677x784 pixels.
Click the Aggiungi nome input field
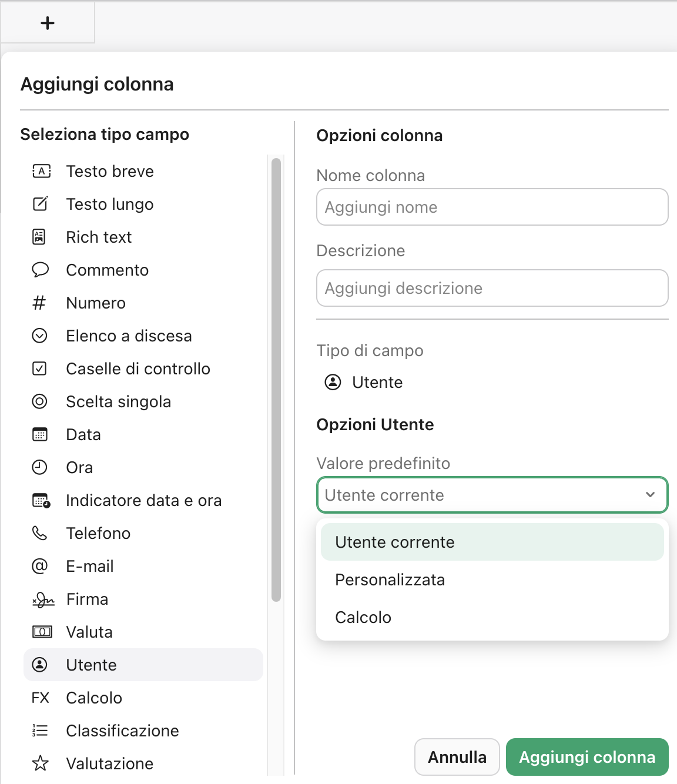click(x=492, y=207)
